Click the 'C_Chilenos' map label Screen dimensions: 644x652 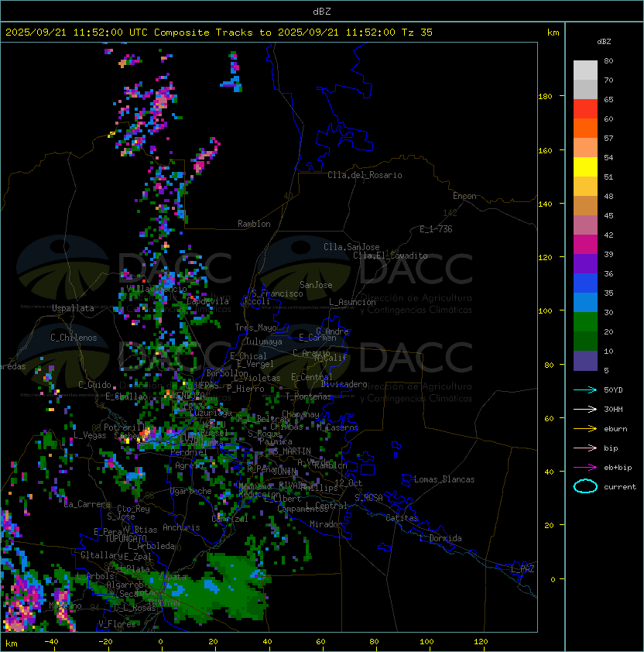(x=74, y=338)
